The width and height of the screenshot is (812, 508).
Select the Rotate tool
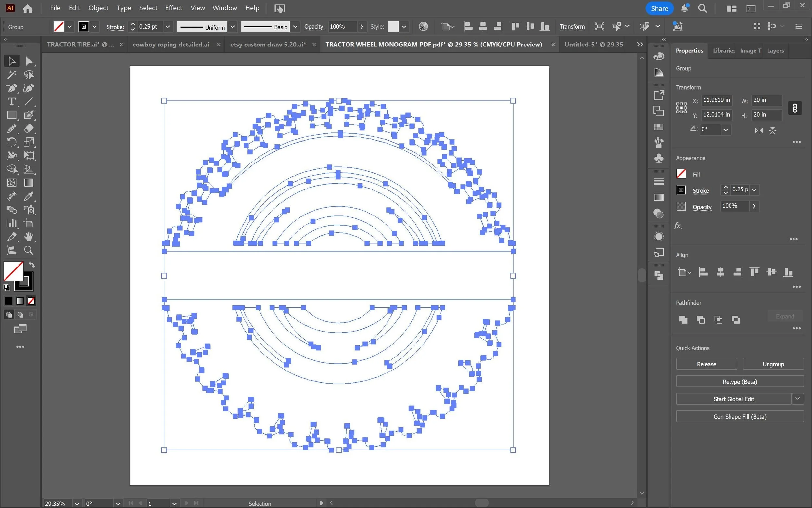[11, 142]
